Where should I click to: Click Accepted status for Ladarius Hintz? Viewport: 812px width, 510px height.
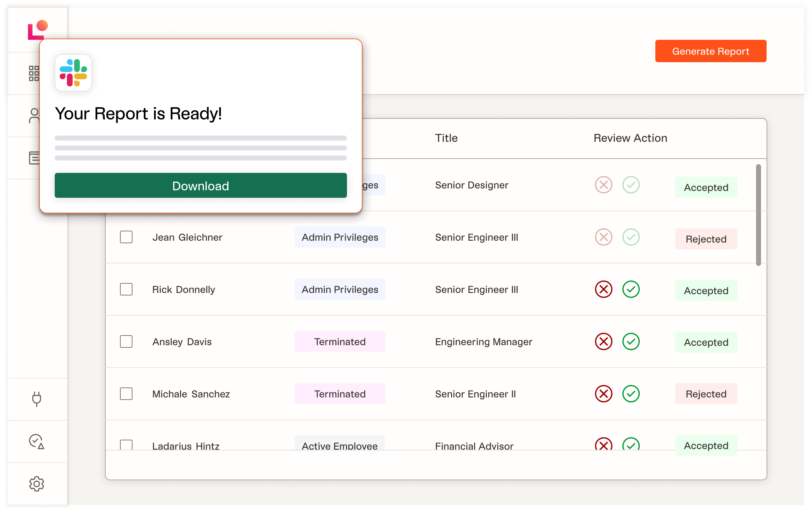tap(706, 446)
